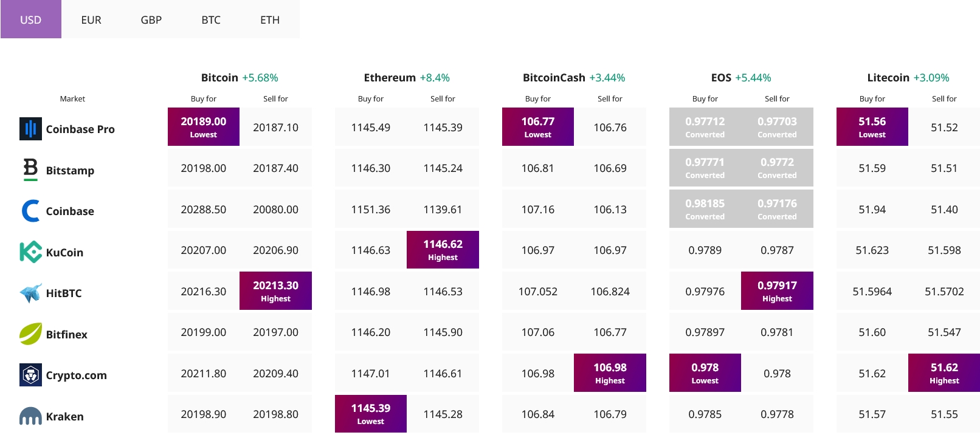Click the Bitfinex leaf logo icon

coord(30,334)
